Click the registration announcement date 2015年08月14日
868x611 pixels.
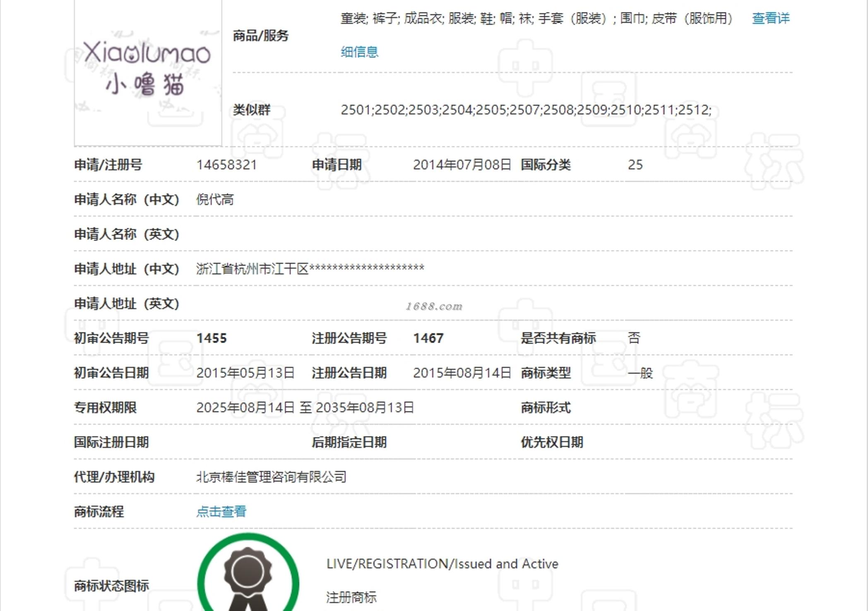pos(462,373)
